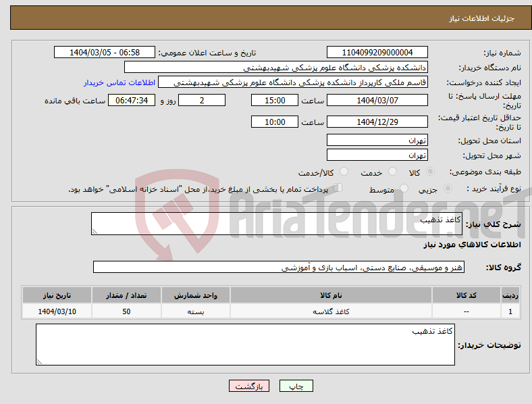Click the resize grip of توضیحات خریدار textarea
532x404 pixels.
(x=39, y=362)
